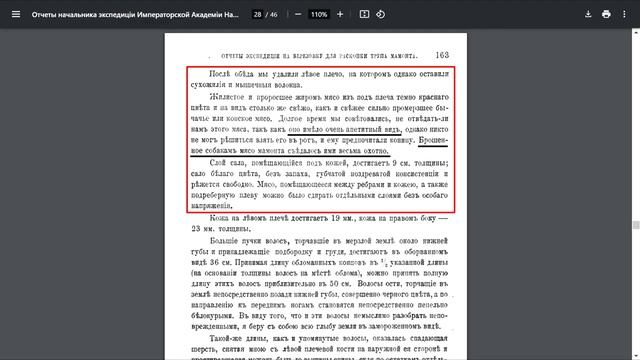
Task: Click the zoom out minus button
Action: [x=298, y=14]
